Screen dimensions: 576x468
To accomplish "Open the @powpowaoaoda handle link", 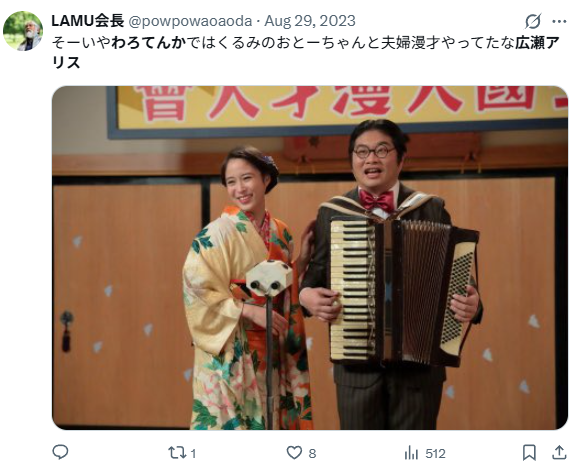I will 190,21.
